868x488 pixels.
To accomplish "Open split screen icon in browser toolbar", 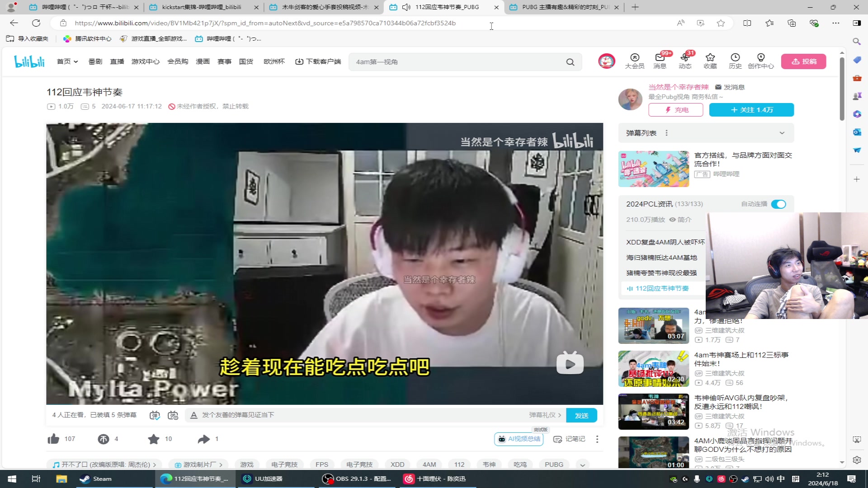I will coord(747,23).
